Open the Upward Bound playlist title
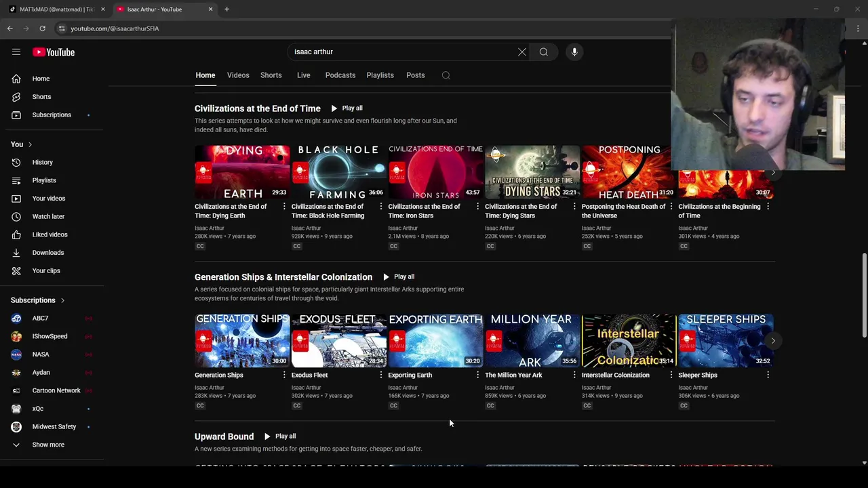The height and width of the screenshot is (488, 868). tap(224, 436)
